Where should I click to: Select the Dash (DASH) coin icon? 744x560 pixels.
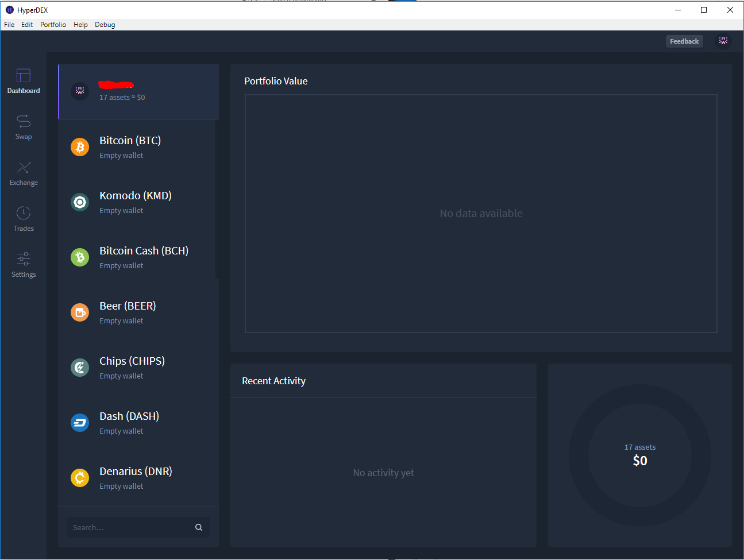pyautogui.click(x=80, y=423)
